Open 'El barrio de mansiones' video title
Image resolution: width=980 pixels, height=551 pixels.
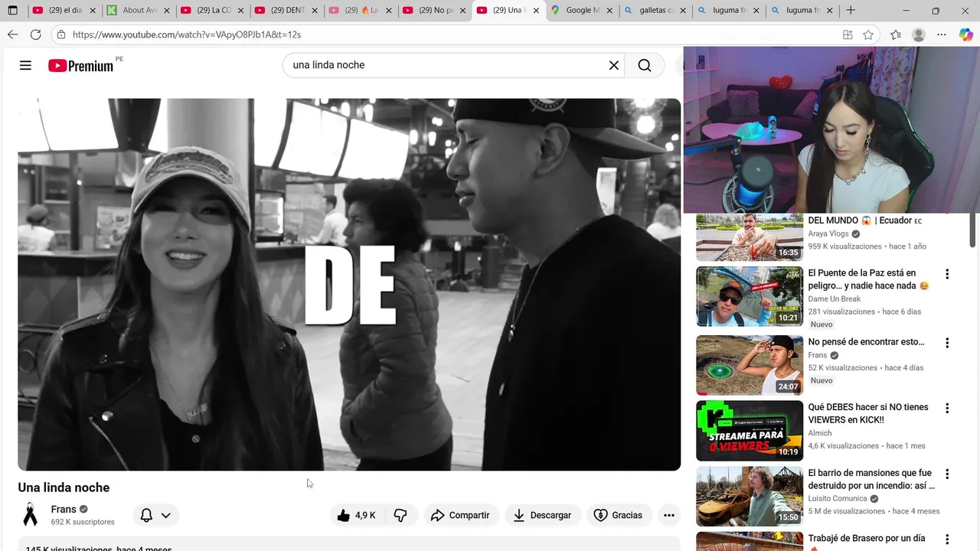pos(871,479)
